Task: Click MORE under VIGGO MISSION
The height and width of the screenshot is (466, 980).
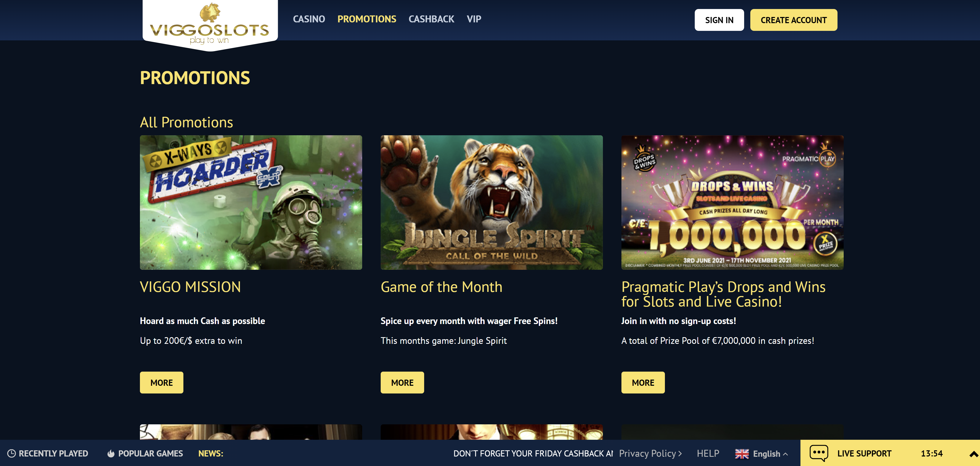Action: pyautogui.click(x=161, y=382)
